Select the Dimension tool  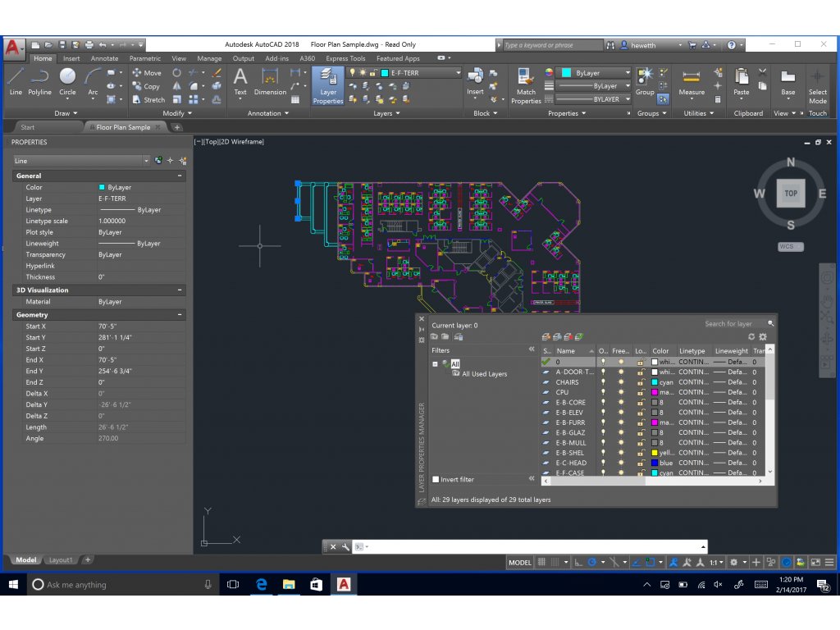[x=270, y=82]
